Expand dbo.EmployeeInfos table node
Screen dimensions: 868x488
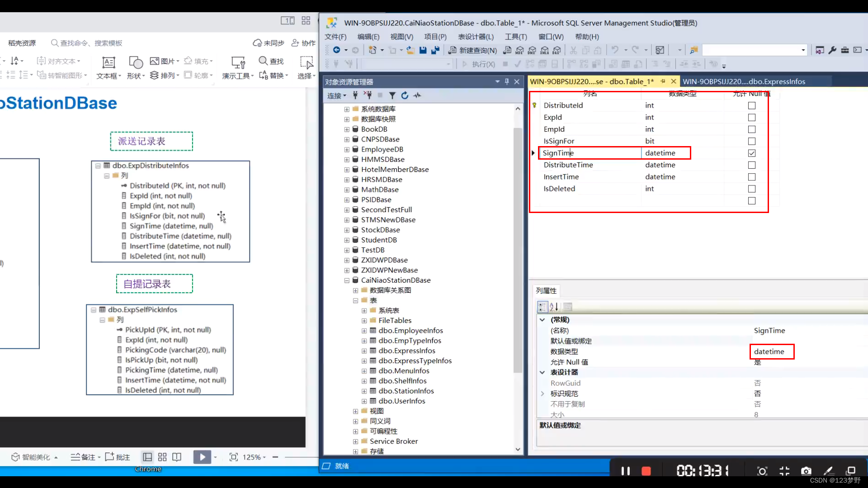pyautogui.click(x=364, y=331)
